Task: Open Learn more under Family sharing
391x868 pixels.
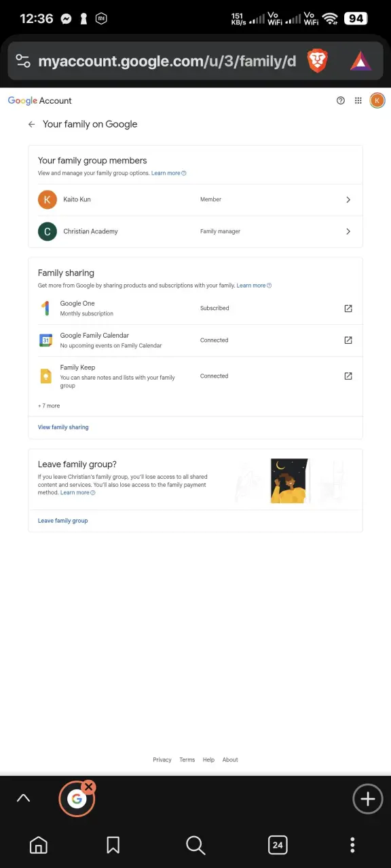Action: (x=254, y=285)
